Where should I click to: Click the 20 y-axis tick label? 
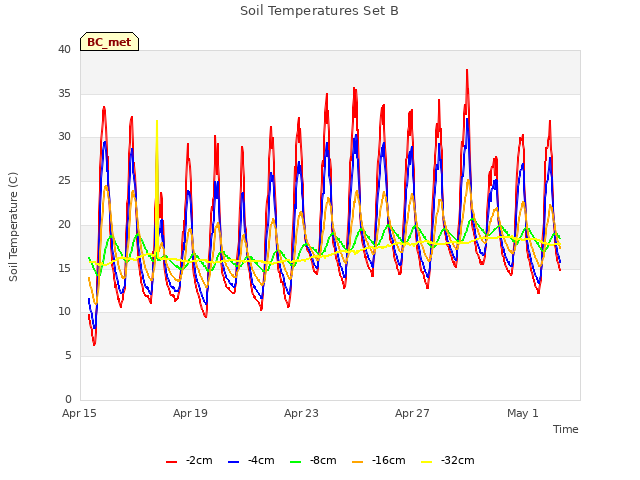[64, 224]
